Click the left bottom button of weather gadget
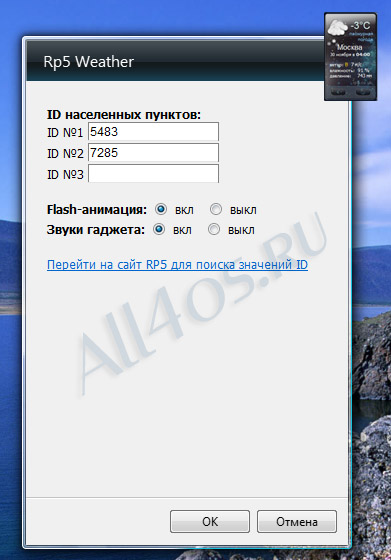Image resolution: width=391 pixels, height=560 pixels. (338, 92)
